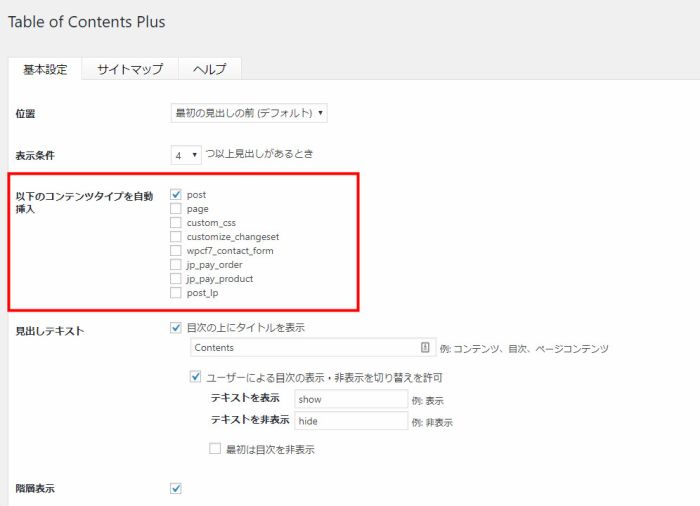Click the 例: コンテンツ、目次 example text
The image size is (700, 506).
coord(524,348)
